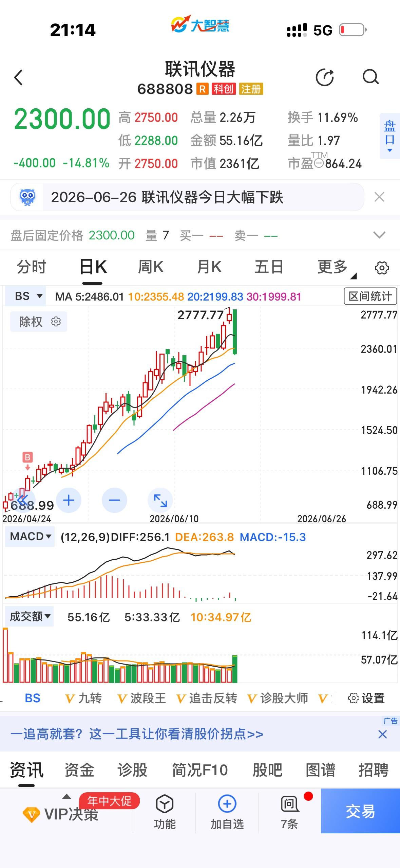Screen dimensions: 400x868
Task: Open the 除权 adjustment settings
Action: pos(38,322)
